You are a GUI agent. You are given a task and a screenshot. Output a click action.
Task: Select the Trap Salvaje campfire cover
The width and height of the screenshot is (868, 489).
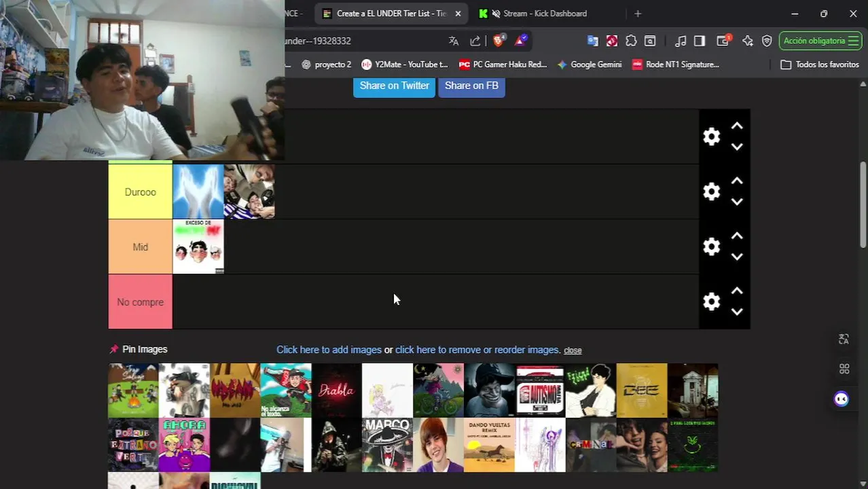133,390
